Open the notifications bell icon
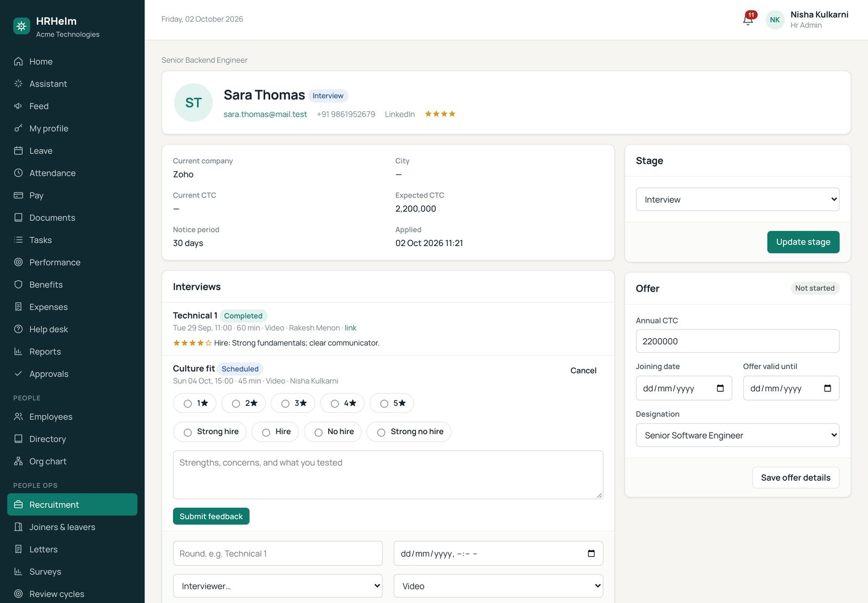The image size is (868, 603). pos(748,20)
